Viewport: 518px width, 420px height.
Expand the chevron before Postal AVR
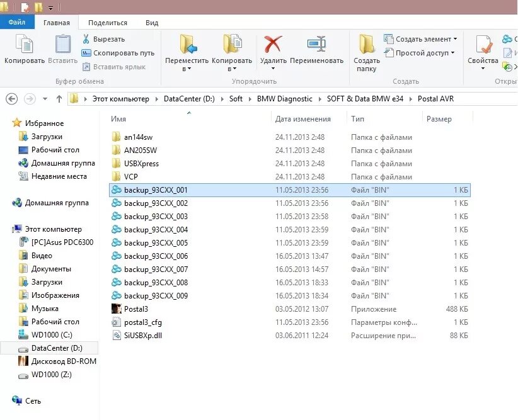411,99
